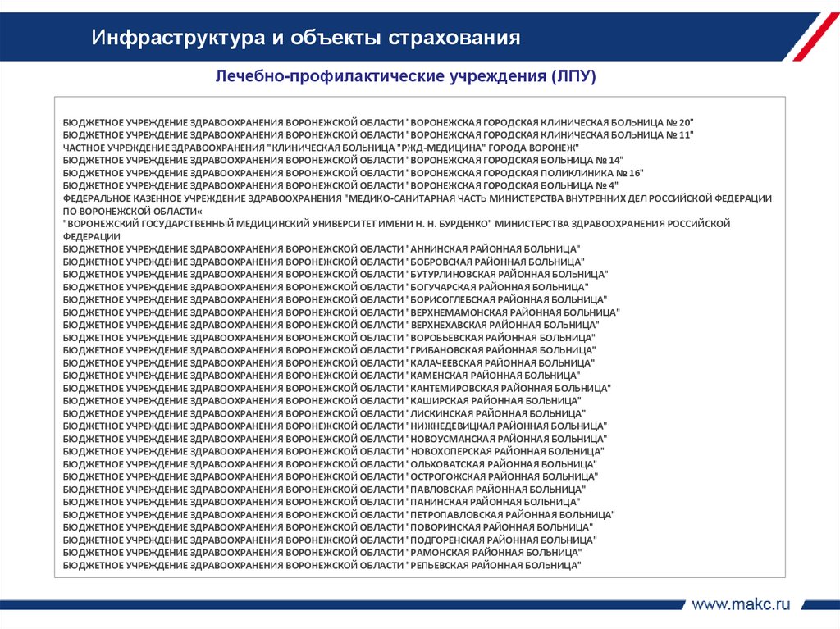The width and height of the screenshot is (840, 629).
Task: Select the Острогожская районная больница line
Action: (331, 476)
